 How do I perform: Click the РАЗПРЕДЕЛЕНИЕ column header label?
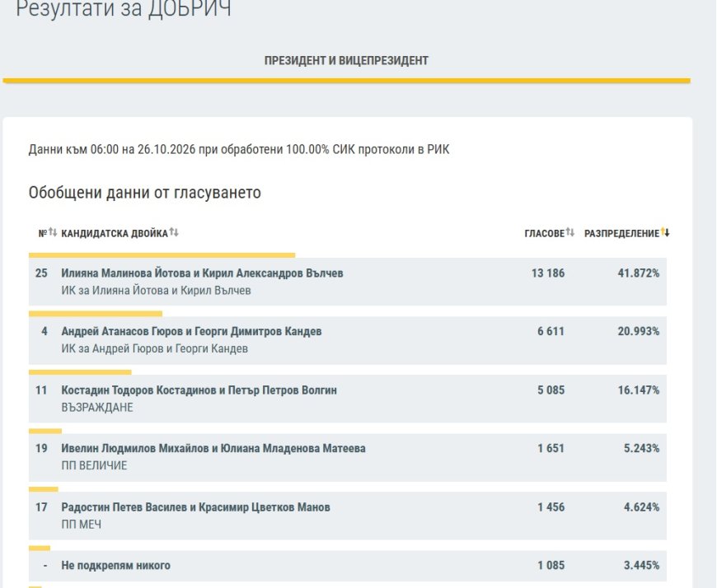click(622, 233)
